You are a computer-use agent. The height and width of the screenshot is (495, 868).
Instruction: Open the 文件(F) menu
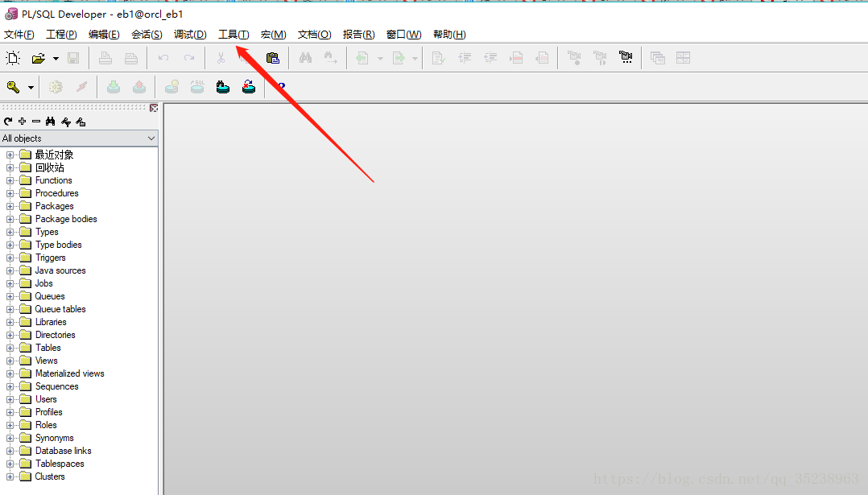coord(19,35)
